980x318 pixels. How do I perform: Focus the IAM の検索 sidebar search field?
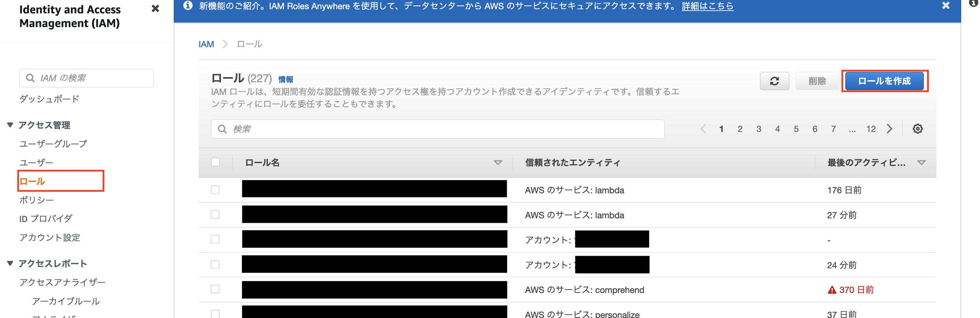pyautogui.click(x=86, y=78)
